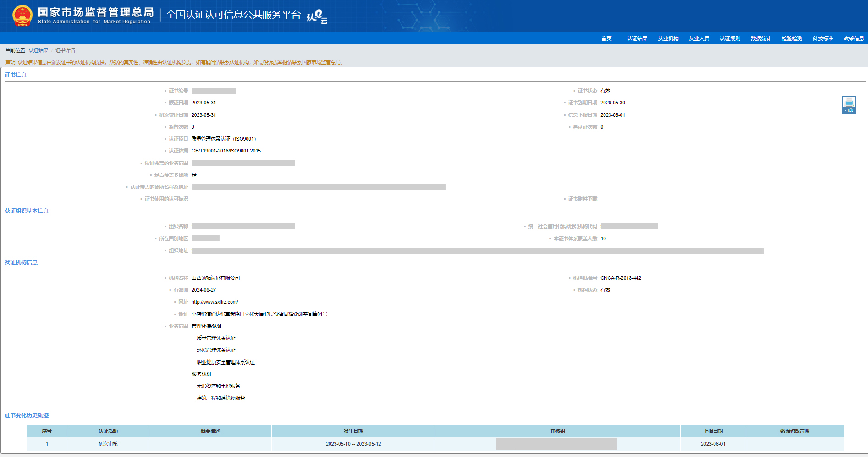Open the 首页 home menu item
The image size is (868, 457).
pyautogui.click(x=606, y=38)
